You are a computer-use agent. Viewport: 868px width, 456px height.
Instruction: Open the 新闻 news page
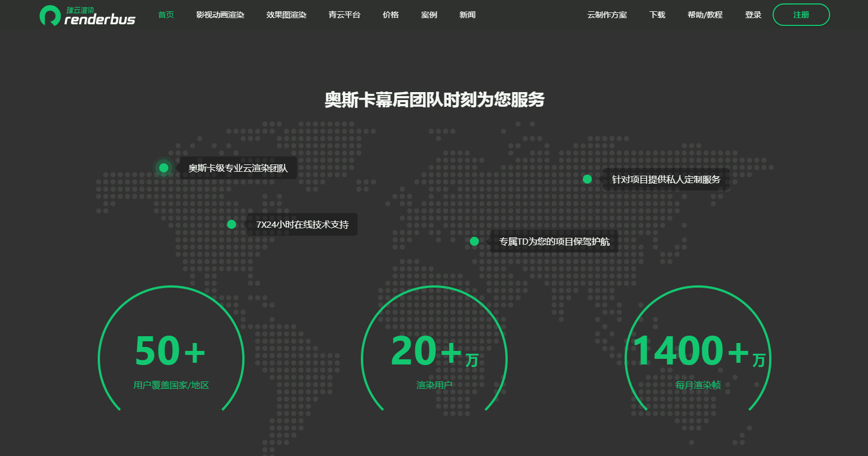[x=468, y=15]
